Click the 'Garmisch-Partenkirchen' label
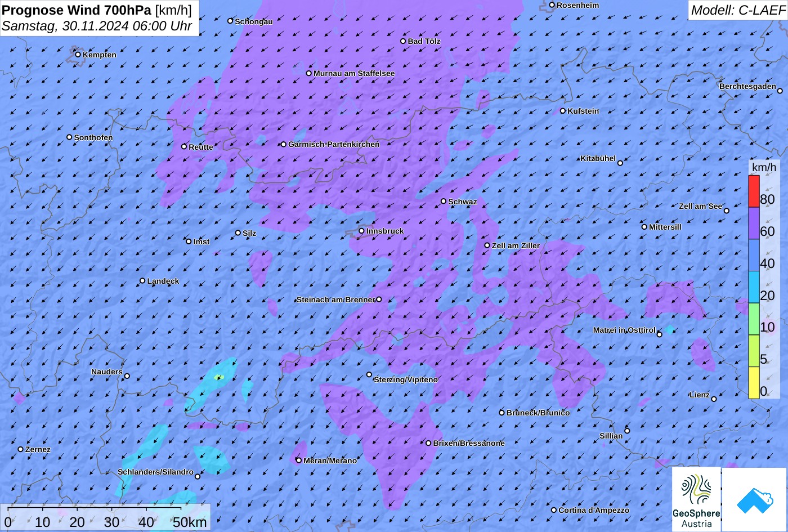 point(334,145)
